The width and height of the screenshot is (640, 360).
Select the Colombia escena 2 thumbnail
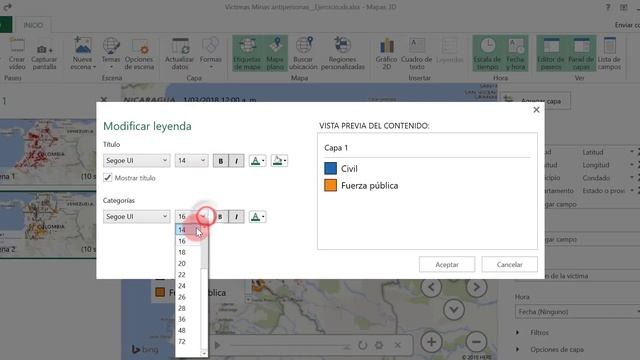48,224
